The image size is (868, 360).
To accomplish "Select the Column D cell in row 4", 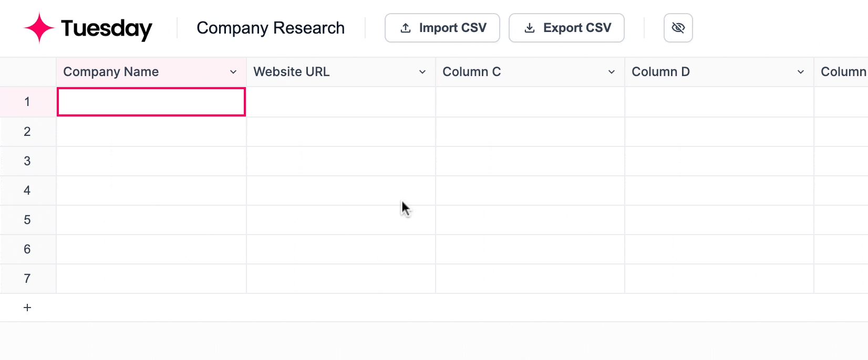I will 719,190.
